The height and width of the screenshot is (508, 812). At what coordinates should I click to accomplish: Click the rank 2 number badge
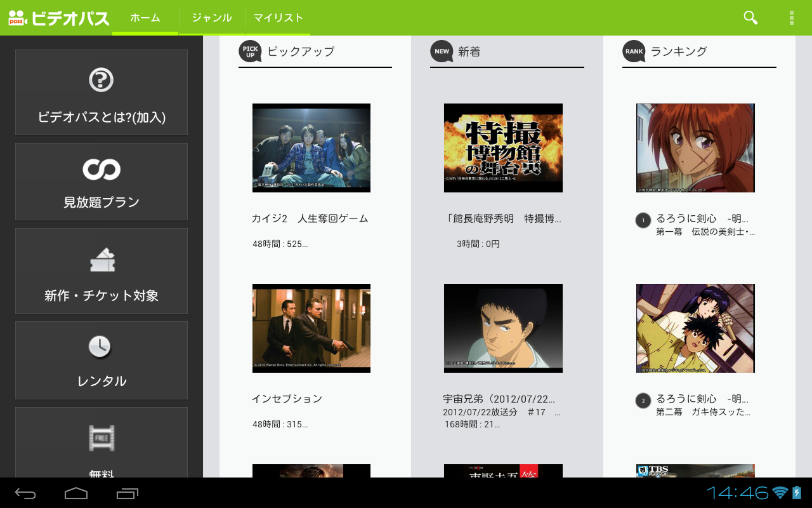[x=643, y=401]
